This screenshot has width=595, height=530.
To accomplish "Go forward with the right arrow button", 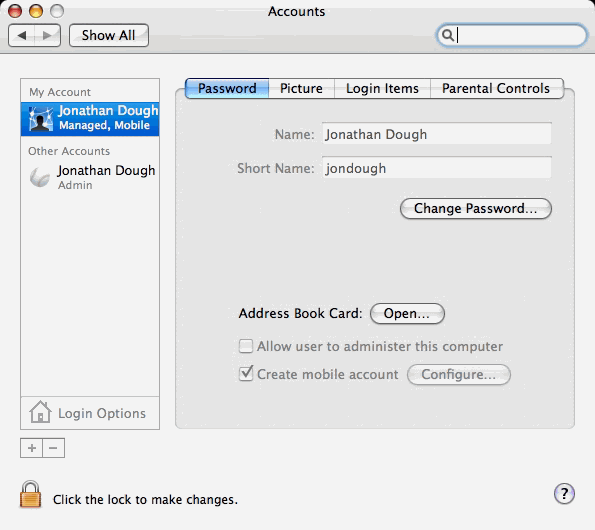I will click(x=47, y=36).
